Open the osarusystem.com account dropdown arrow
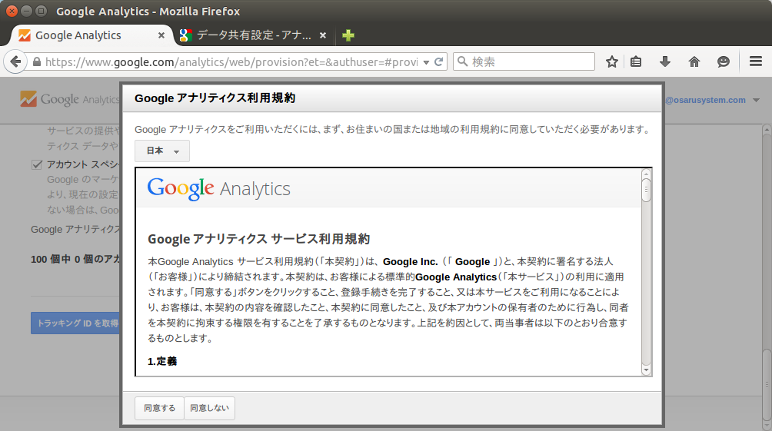The width and height of the screenshot is (772, 431). pos(756,100)
